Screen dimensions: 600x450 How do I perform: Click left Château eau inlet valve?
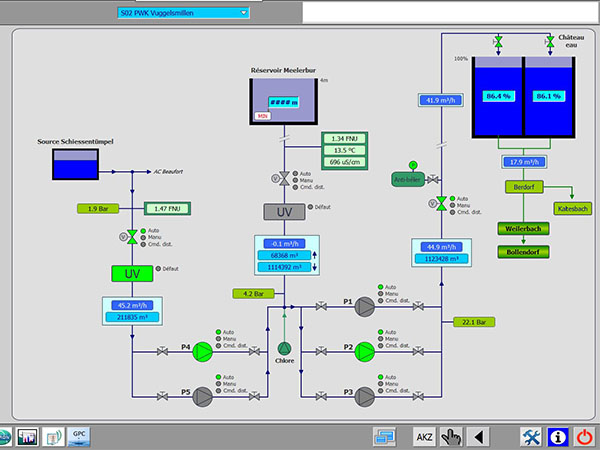(x=498, y=41)
